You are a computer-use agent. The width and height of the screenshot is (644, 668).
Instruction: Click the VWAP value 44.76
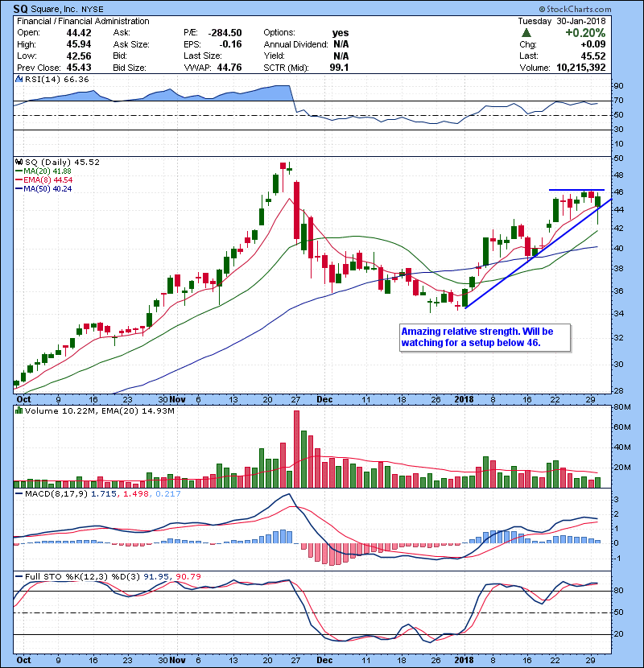point(229,68)
